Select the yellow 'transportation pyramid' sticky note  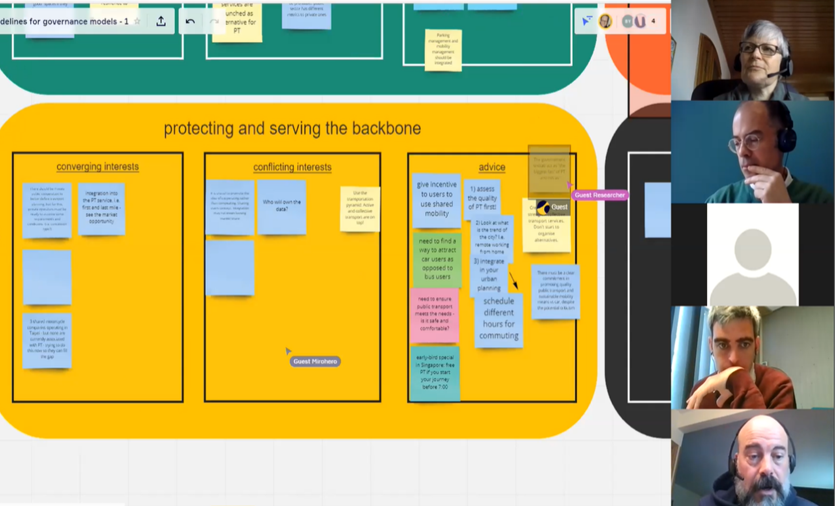(x=361, y=209)
